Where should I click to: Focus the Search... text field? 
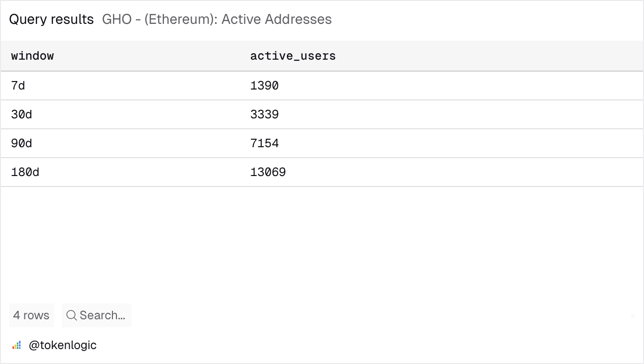[103, 315]
